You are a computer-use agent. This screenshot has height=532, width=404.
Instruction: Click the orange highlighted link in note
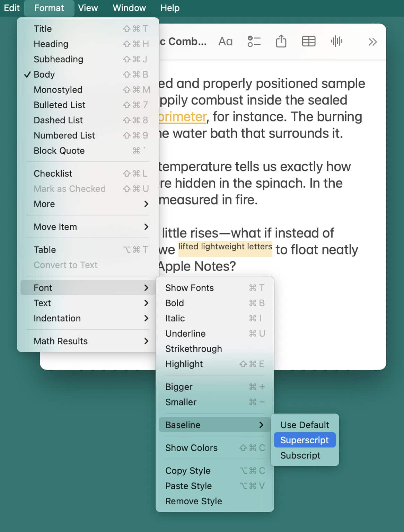coord(183,117)
